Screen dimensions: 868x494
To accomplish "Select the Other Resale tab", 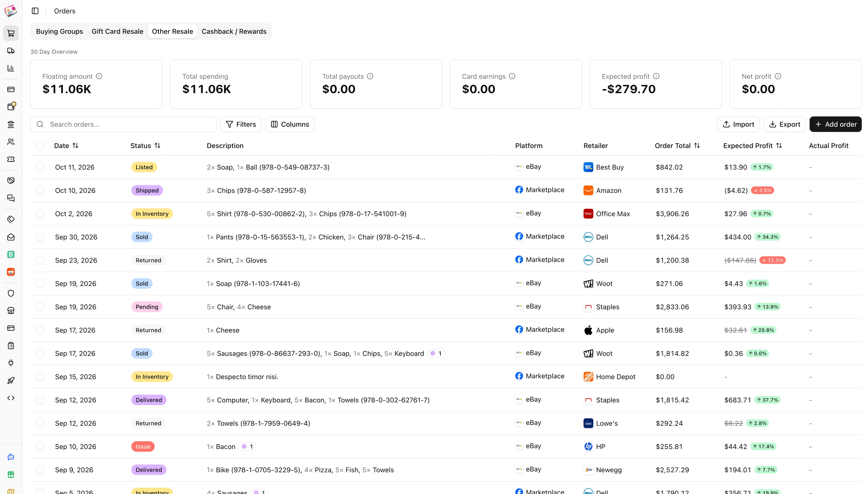I will [x=172, y=31].
